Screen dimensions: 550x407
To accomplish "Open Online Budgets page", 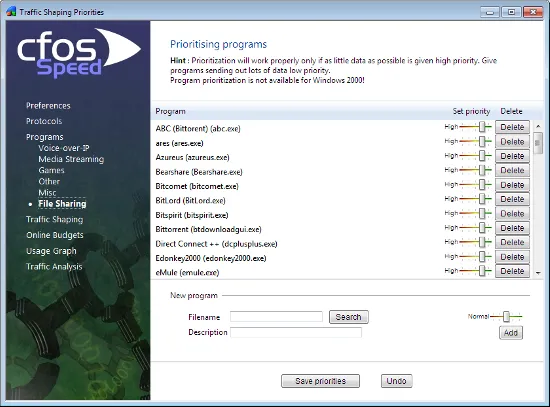I will click(x=55, y=235).
